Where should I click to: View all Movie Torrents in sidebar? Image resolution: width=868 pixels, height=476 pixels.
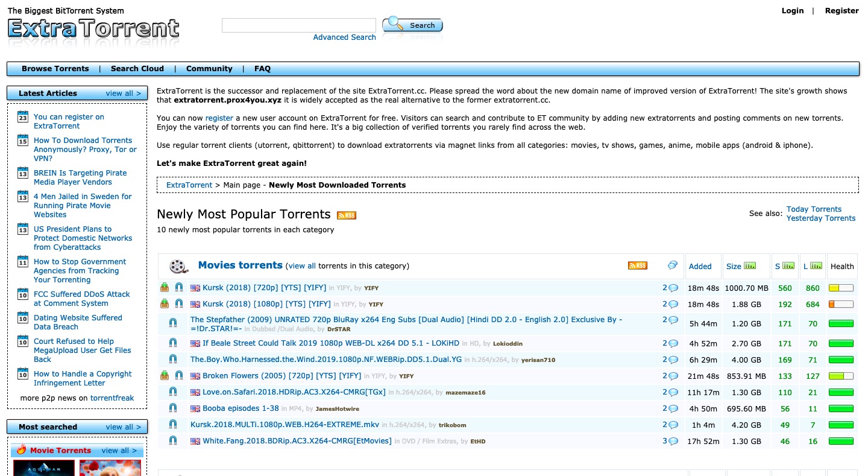119,451
